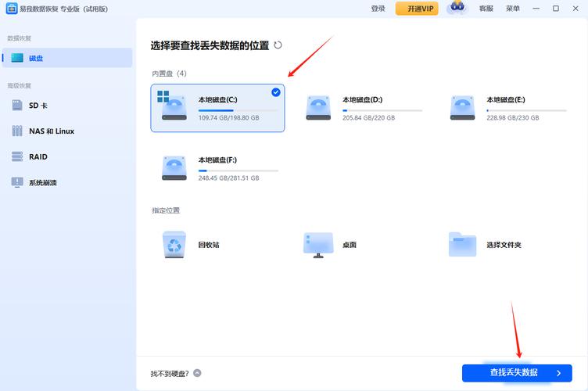The height and width of the screenshot is (391, 588).
Task: Click the 本地磁盘(D:) drive icon
Action: [318, 108]
